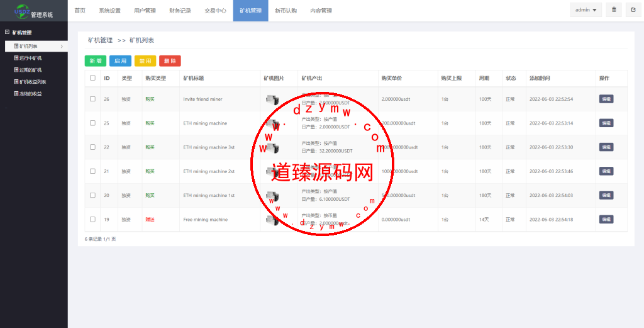Screen dimensions: 644x328
Task: Check the box for row ID 21
Action: [x=92, y=171]
